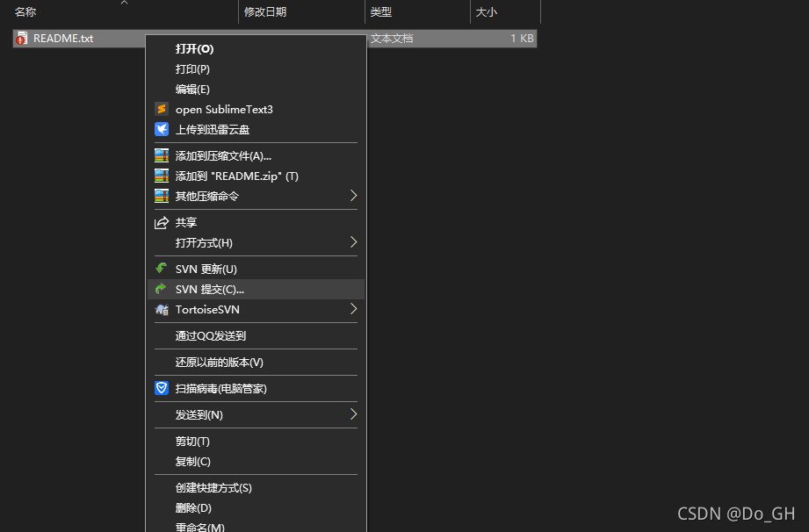Choose 编辑(E) from the context menu
The image size is (809, 532).
coord(256,89)
